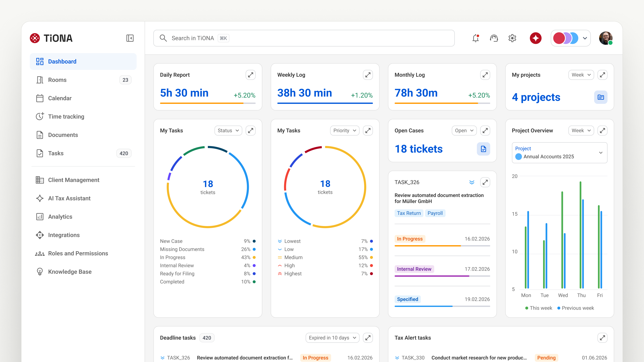Click the Search in TiONA field

304,38
